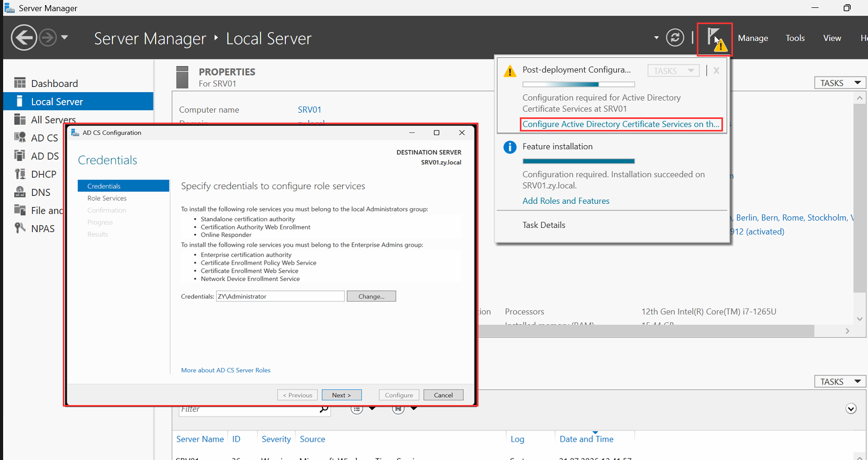
Task: Click the AD CS Configuration title bar icon
Action: pos(75,133)
